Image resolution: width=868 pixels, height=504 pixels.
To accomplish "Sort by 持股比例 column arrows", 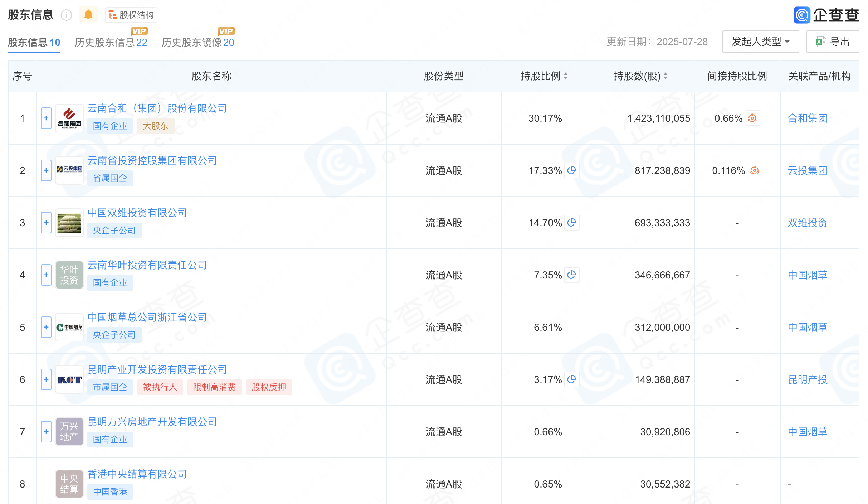I will [566, 76].
